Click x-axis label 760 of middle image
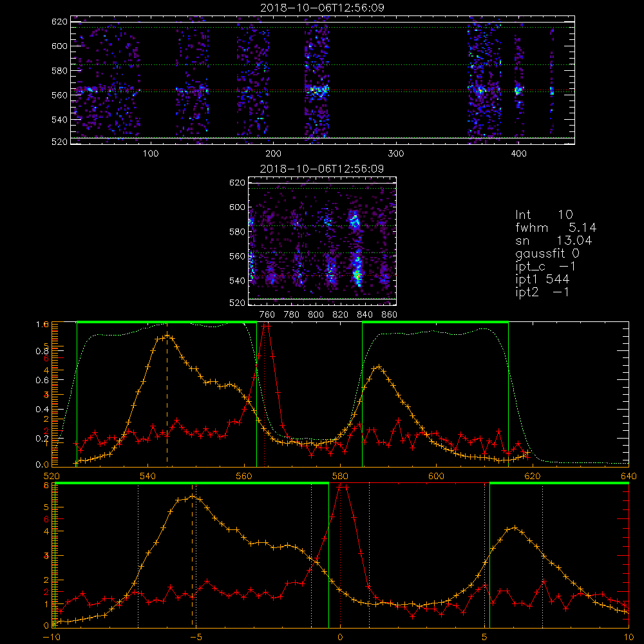Viewport: 644px width, 644px height. coord(267,315)
